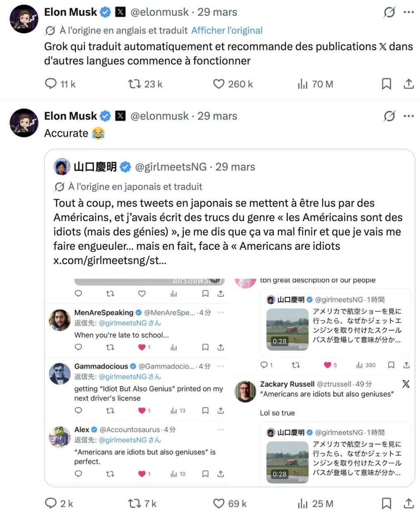Open the more options menu on the top tweet
Viewport: 420px width, 516px height.
click(410, 12)
